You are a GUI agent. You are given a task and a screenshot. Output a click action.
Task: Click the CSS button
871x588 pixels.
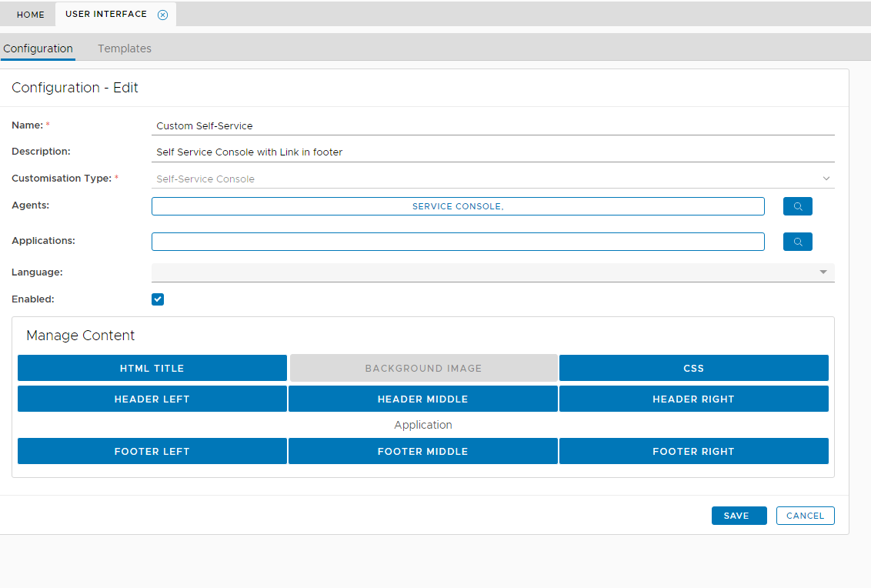click(x=693, y=368)
